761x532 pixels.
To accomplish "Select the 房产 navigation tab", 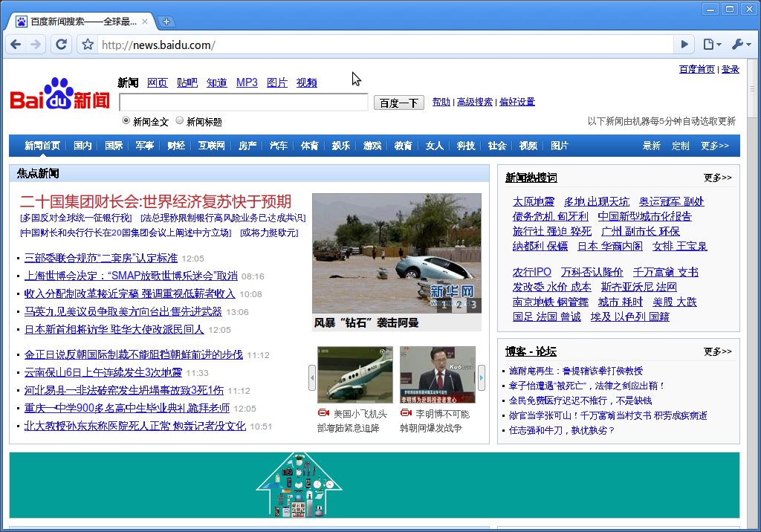I will [x=247, y=146].
